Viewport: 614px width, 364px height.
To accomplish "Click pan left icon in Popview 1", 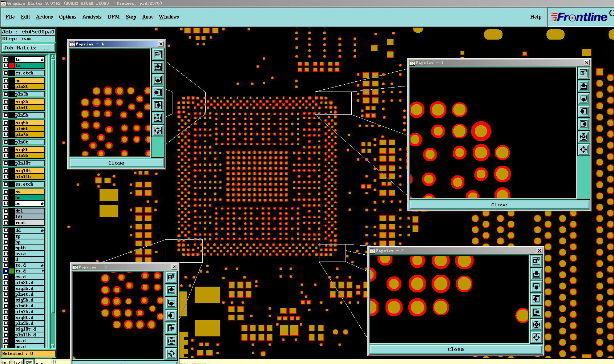I will (x=583, y=111).
